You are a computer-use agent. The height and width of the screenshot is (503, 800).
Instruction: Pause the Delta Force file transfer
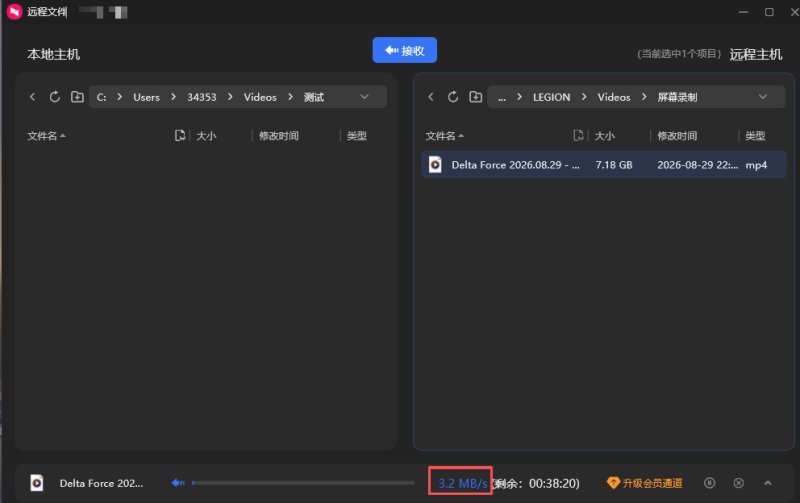click(709, 483)
